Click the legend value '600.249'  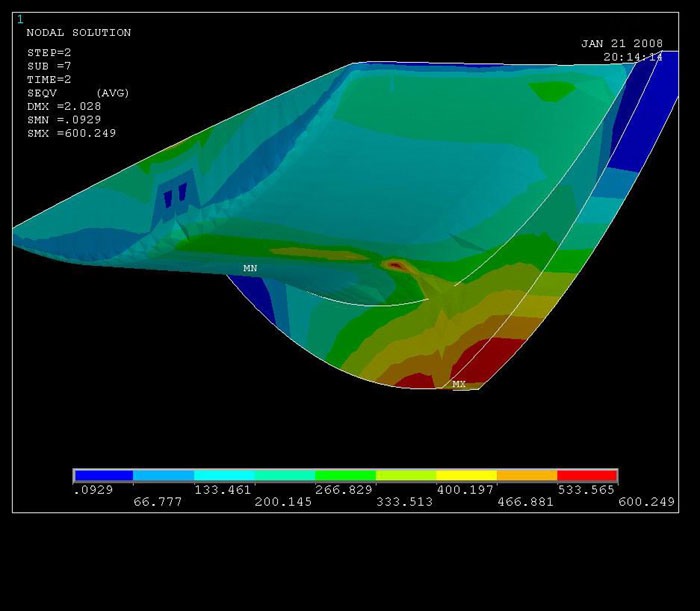tap(646, 502)
